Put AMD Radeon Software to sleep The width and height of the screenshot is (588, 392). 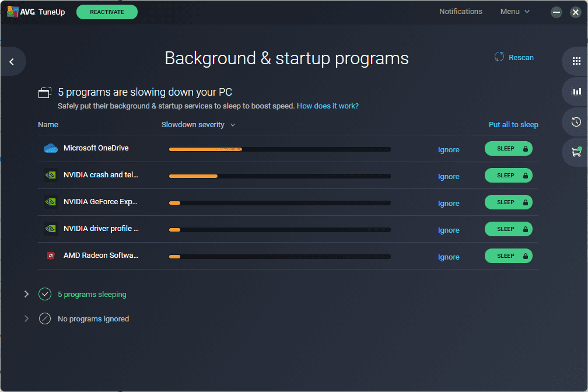coord(509,256)
